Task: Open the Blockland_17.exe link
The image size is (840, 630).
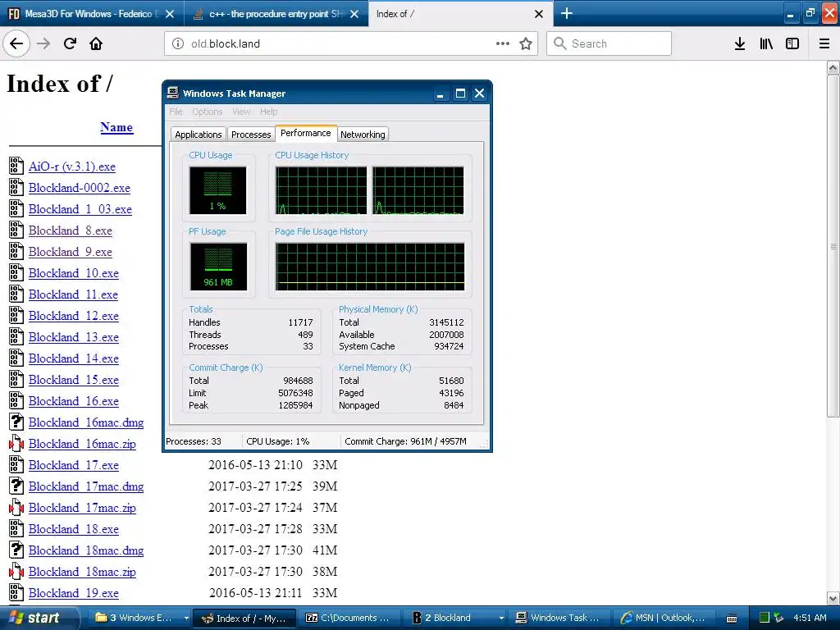Action: tap(73, 465)
